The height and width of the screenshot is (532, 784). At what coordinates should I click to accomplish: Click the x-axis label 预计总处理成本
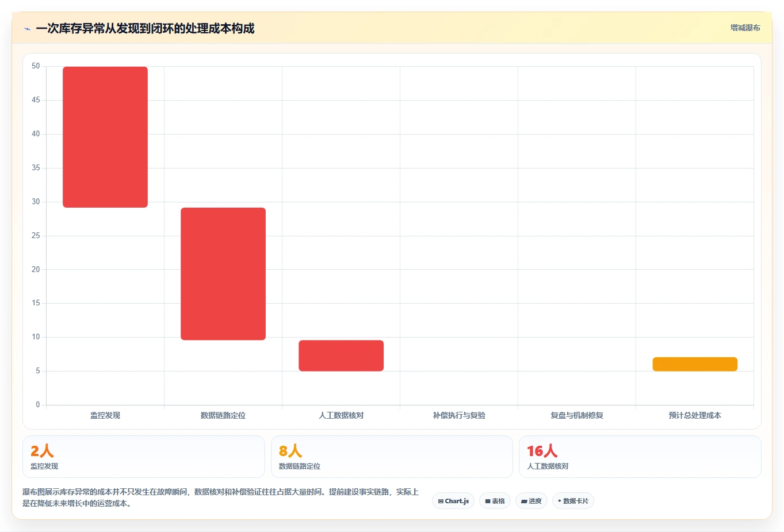coord(695,415)
